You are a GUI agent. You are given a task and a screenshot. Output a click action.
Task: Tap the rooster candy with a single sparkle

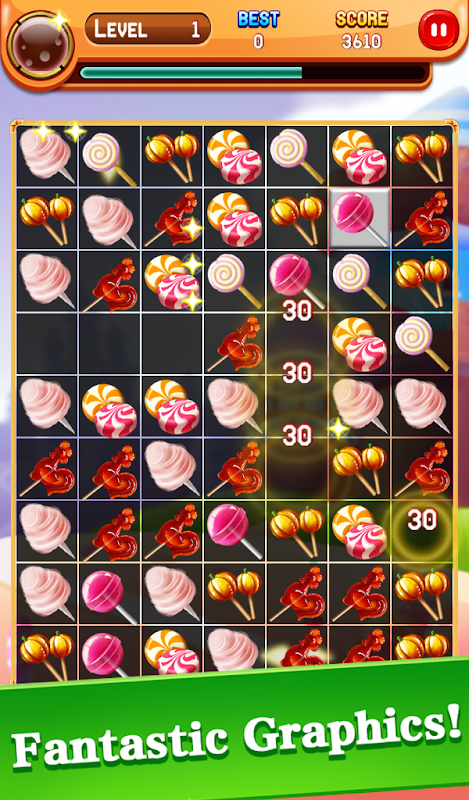[172, 218]
